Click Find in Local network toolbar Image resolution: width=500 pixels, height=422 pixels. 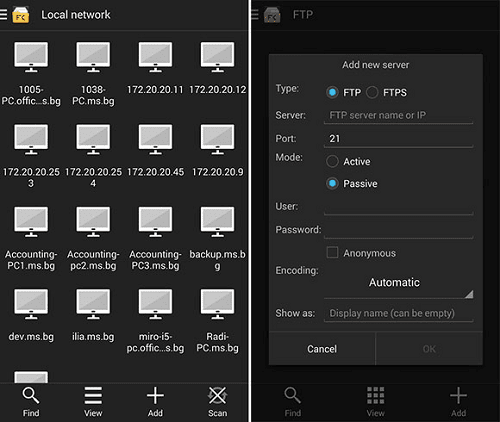(31, 402)
